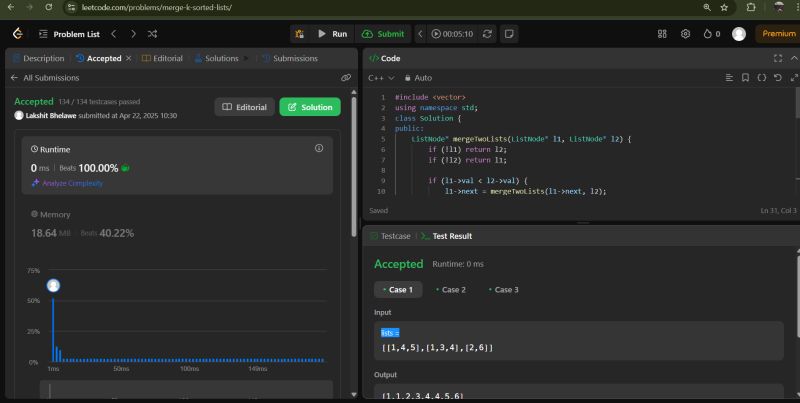Viewport: 800px width, 403px height.
Task: Click the LeetCode logo icon
Action: pos(18,34)
